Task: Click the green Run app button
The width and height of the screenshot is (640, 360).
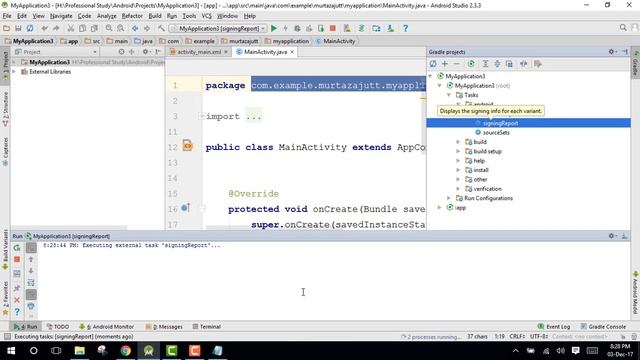Action: [x=274, y=28]
